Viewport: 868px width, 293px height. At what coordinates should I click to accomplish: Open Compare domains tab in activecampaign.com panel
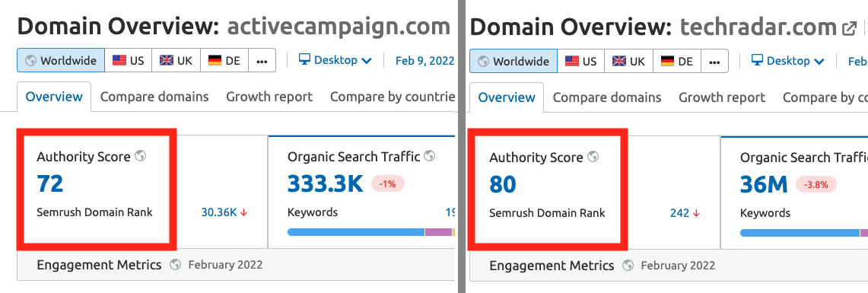pyautogui.click(x=154, y=97)
